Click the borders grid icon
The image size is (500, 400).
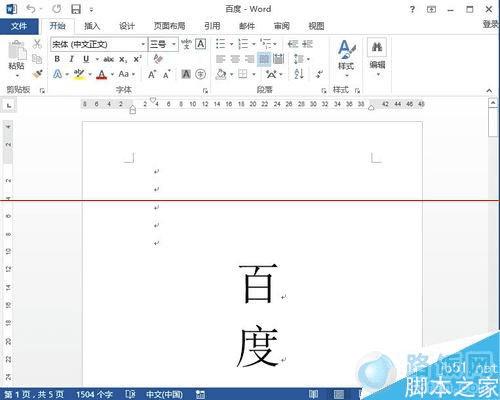click(243, 74)
